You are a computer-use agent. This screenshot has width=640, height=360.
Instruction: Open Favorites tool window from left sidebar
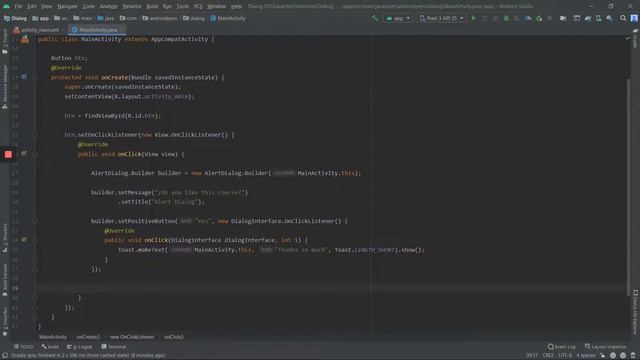click(x=5, y=322)
